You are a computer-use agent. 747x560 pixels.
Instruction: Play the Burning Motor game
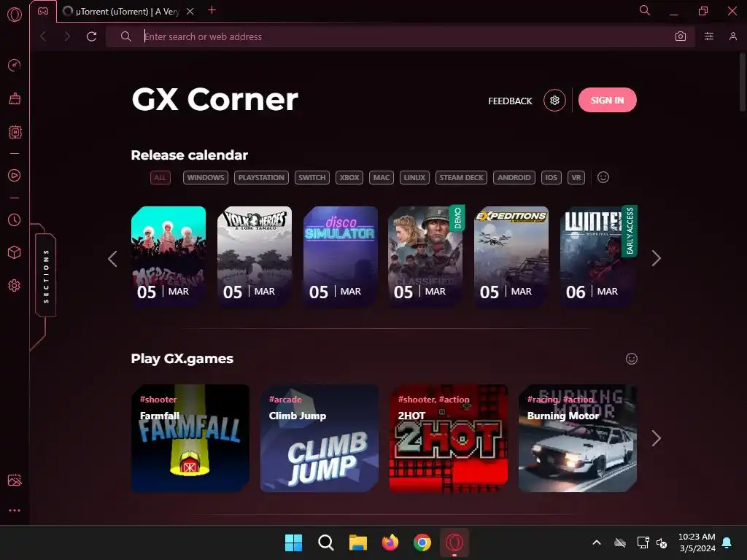point(578,438)
